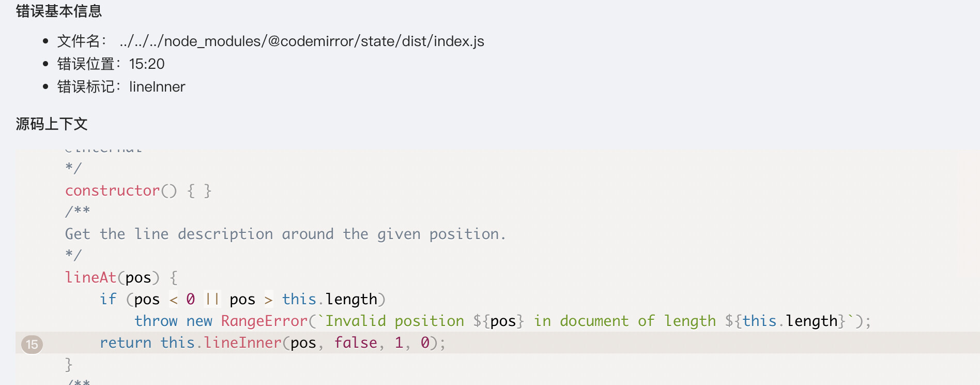The image size is (980, 385).
Task: Click the if (pos < 0 condition line
Action: coord(242,299)
